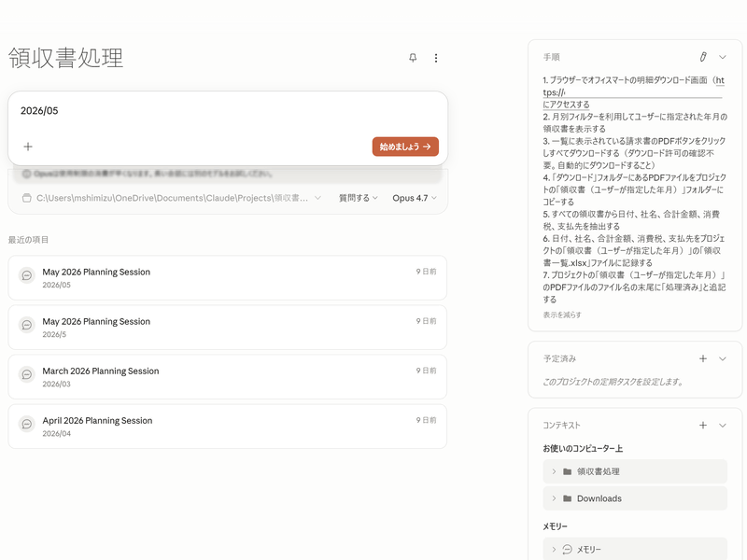Add context with the コンテキスト plus icon
Viewport: 747px width, 560px height.
703,426
